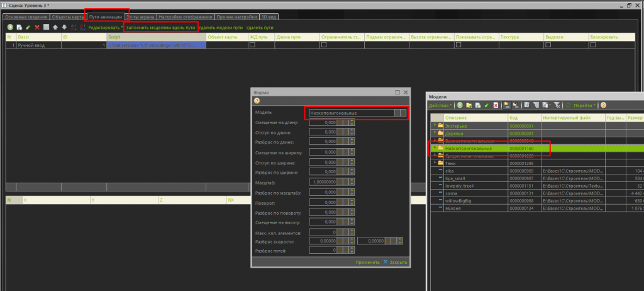Expand the Тени folder in Модели list
Image resolution: width=644 pixels, height=291 pixels.
pyautogui.click(x=435, y=163)
